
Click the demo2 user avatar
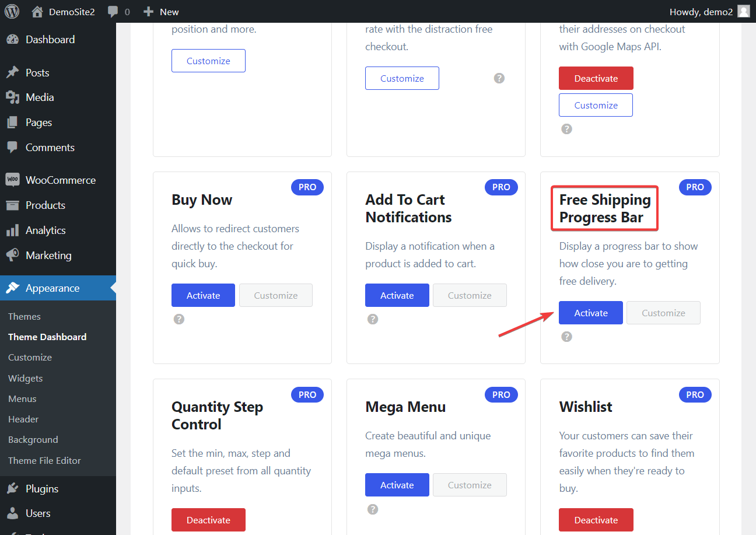coord(743,12)
